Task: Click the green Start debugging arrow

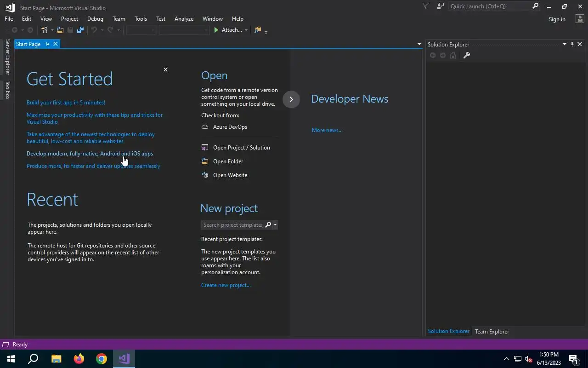Action: tap(216, 30)
